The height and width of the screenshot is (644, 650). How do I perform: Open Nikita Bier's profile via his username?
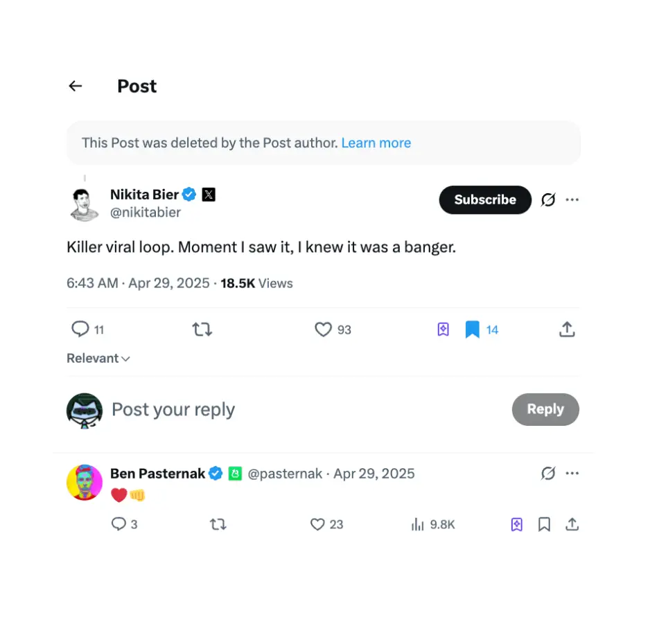click(146, 213)
